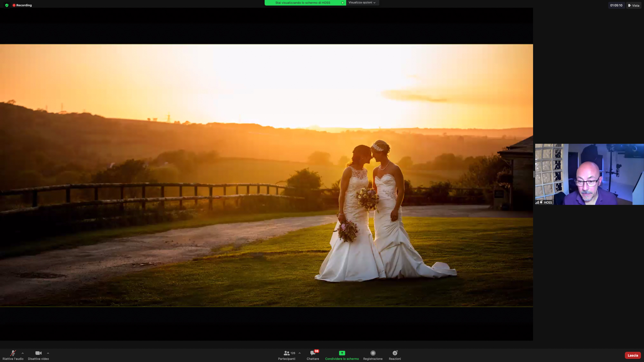
Task: Click Condividere lo schermo share button
Action: click(x=342, y=355)
